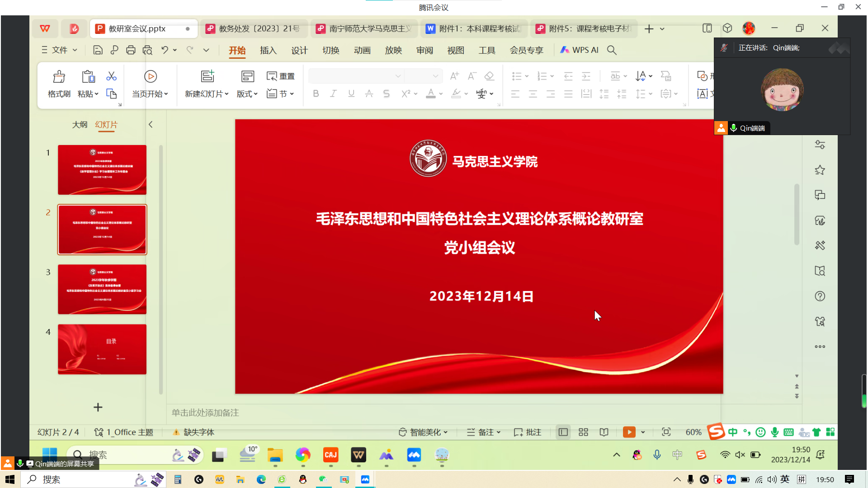Click the Clear Formatting eraser icon
The image size is (868, 488).
489,76
